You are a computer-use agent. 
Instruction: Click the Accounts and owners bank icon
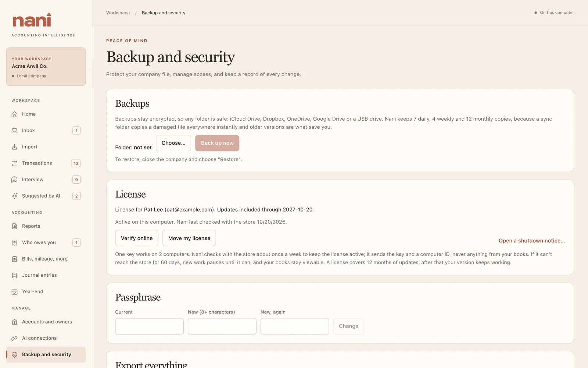(14, 322)
